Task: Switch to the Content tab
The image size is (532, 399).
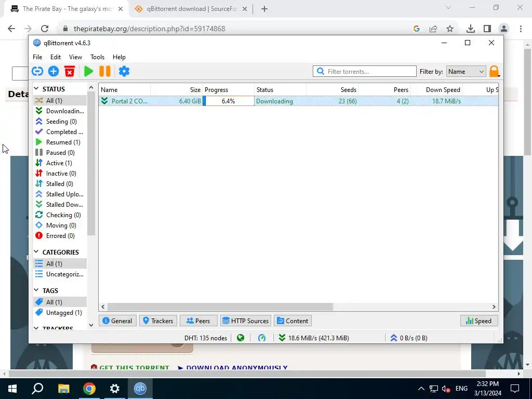Action: click(x=293, y=321)
